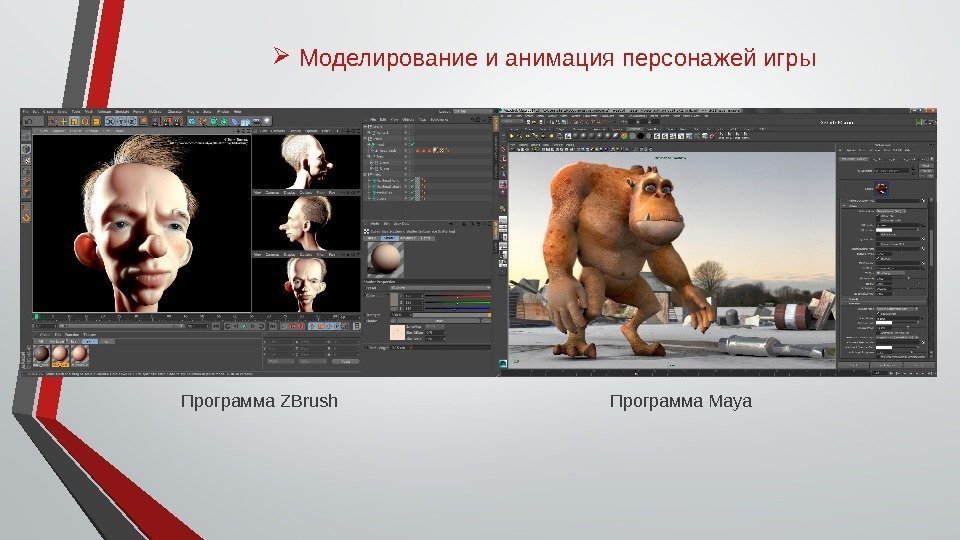Image resolution: width=960 pixels, height=540 pixels.
Task: Click the top arrow Select tool in Maya toolbox
Action: pyautogui.click(x=503, y=149)
